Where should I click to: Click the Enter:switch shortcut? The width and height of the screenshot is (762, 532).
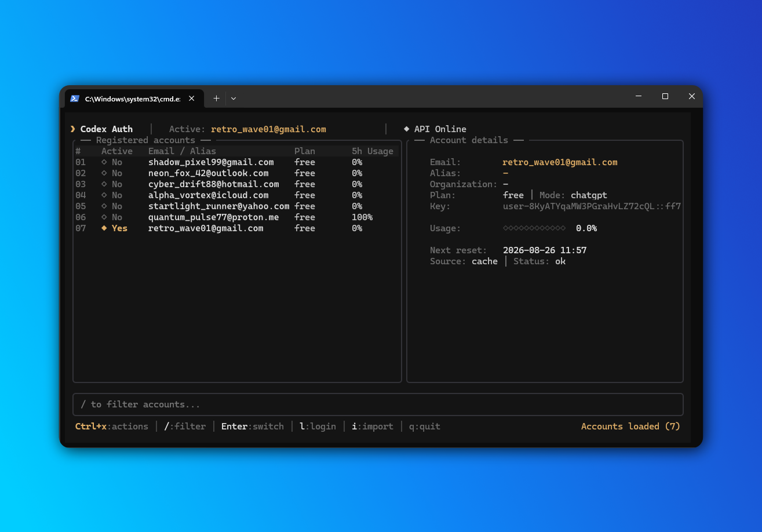[x=253, y=427]
